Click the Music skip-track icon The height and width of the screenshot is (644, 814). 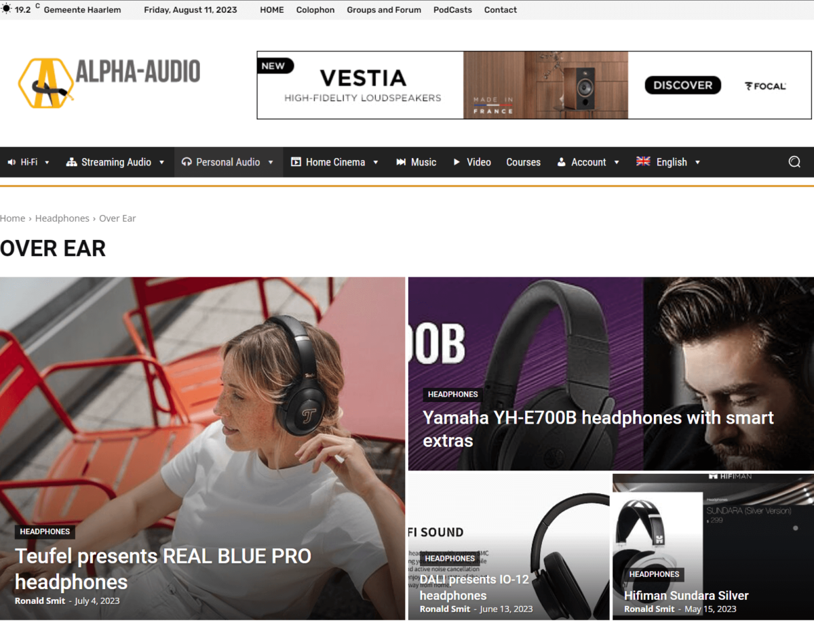[401, 162]
